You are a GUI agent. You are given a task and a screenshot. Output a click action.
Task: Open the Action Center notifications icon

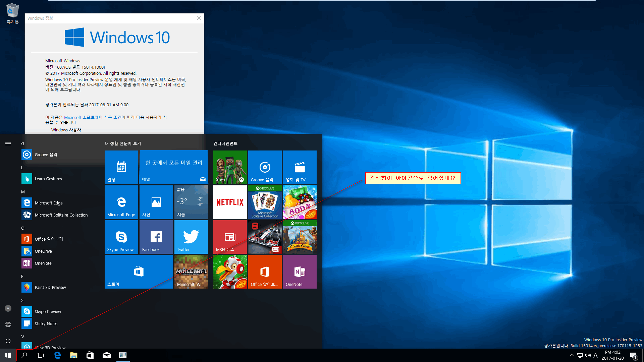point(633,355)
